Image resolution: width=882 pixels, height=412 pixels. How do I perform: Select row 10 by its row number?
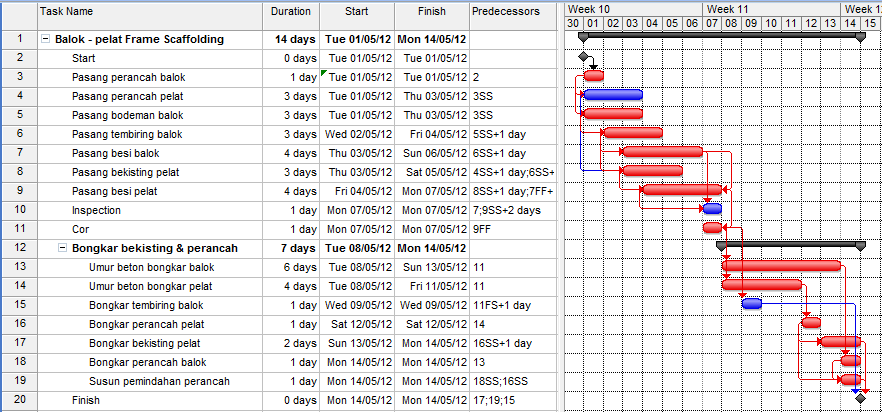click(19, 210)
